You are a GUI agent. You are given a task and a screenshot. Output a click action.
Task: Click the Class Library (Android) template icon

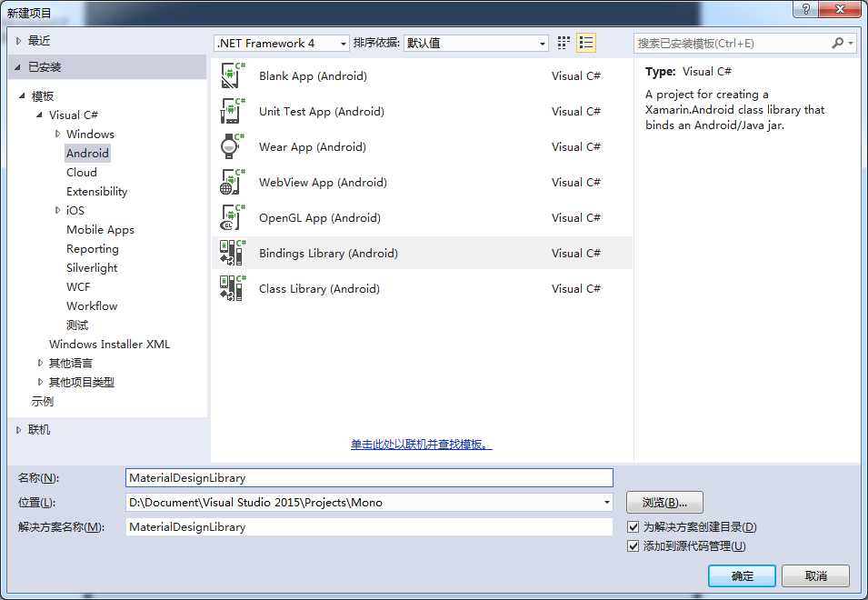click(233, 288)
